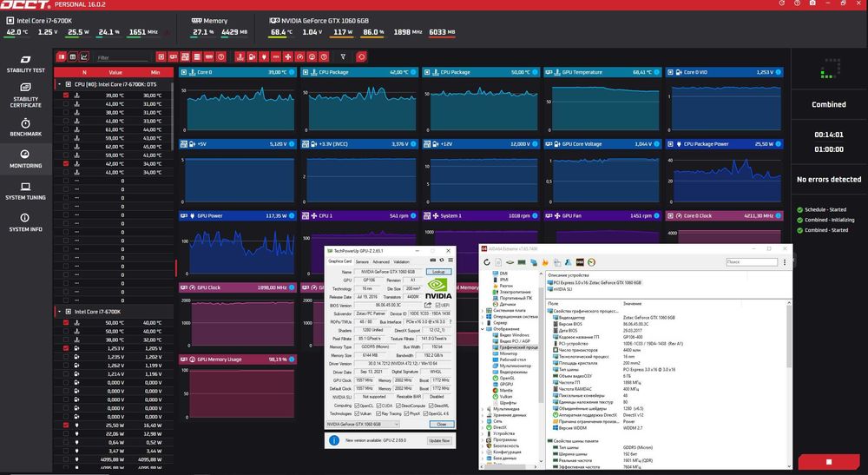The height and width of the screenshot is (475, 868).
Task: Switch to the Sensors tab in GPU-Z
Action: (362, 262)
